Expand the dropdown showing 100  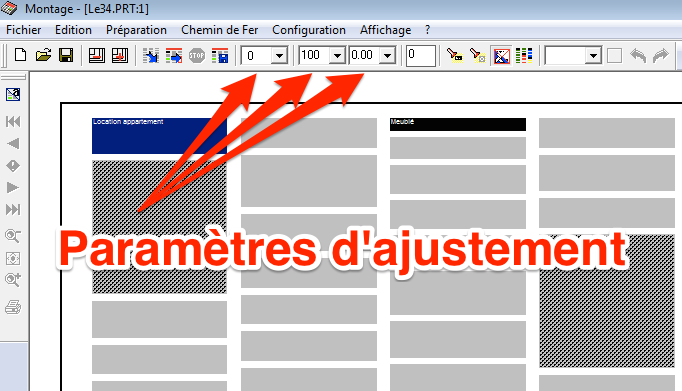click(x=337, y=56)
